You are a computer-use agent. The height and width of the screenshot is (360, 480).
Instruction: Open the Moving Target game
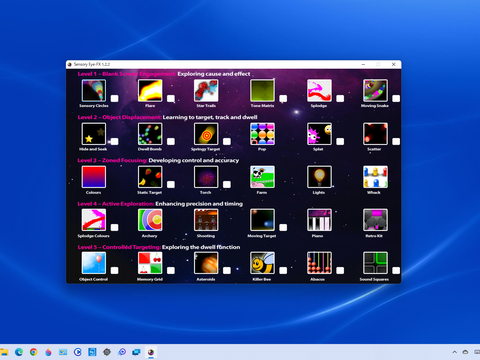click(x=262, y=220)
